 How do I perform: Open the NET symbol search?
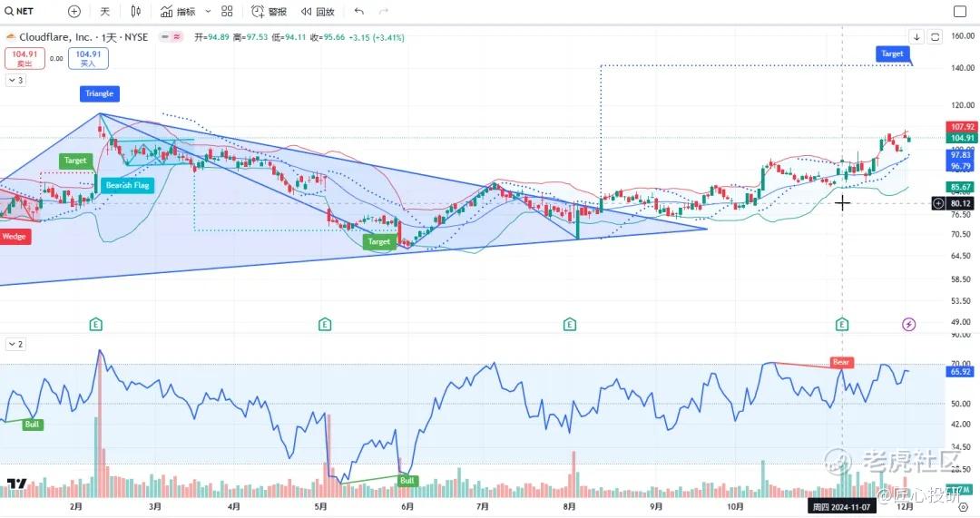pyautogui.click(x=19, y=11)
